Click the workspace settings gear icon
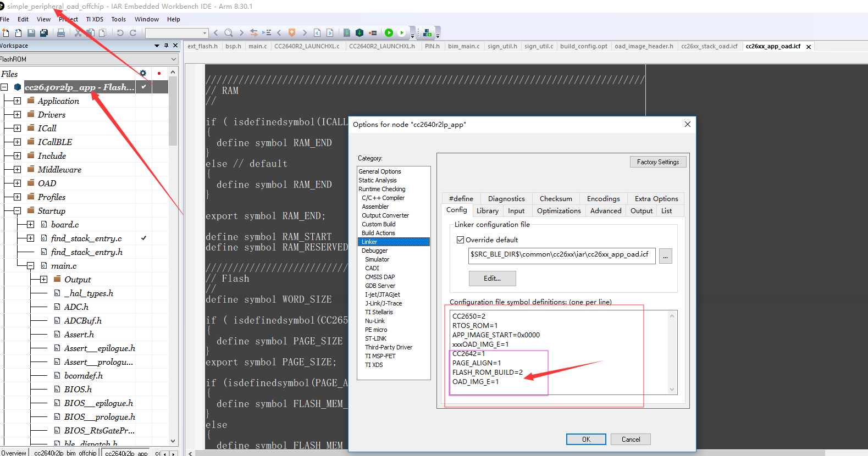Viewport: 868px width, 456px height. coord(143,73)
